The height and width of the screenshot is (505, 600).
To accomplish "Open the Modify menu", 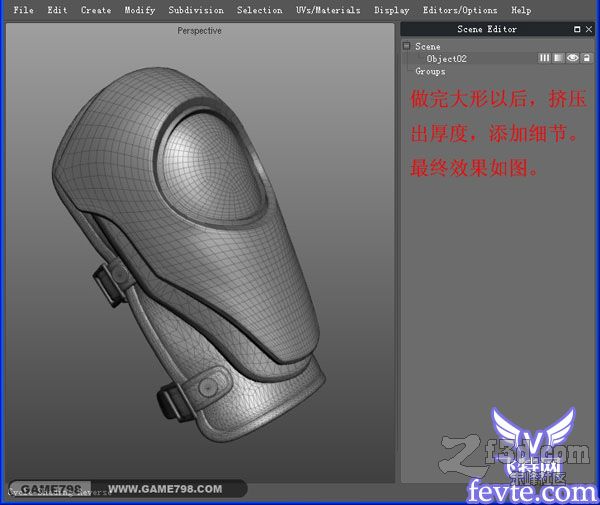I will [140, 10].
